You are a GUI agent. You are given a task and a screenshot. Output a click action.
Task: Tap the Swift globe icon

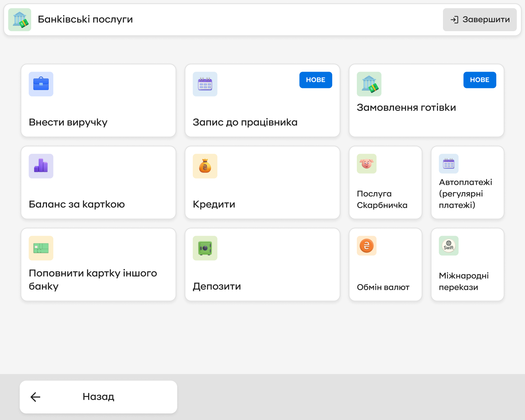[x=449, y=246]
